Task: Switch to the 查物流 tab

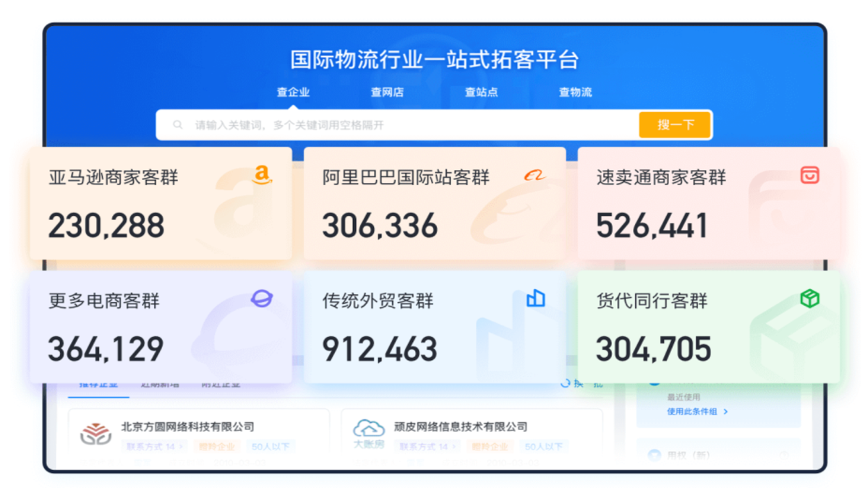Action: pos(575,92)
